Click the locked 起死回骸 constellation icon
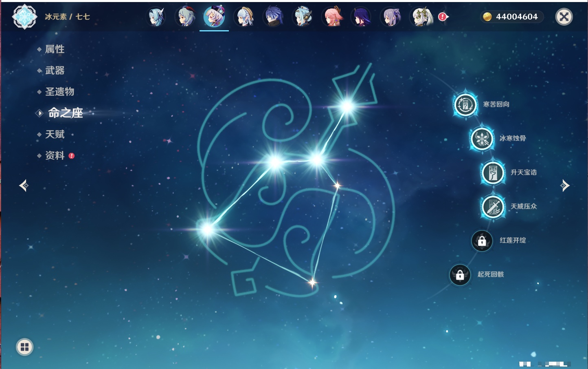 pyautogui.click(x=460, y=274)
